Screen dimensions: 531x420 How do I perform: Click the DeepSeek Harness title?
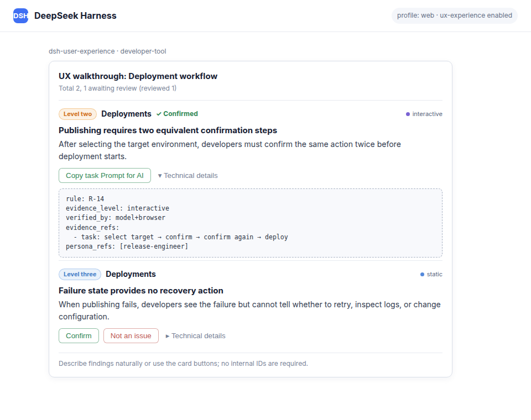(75, 16)
